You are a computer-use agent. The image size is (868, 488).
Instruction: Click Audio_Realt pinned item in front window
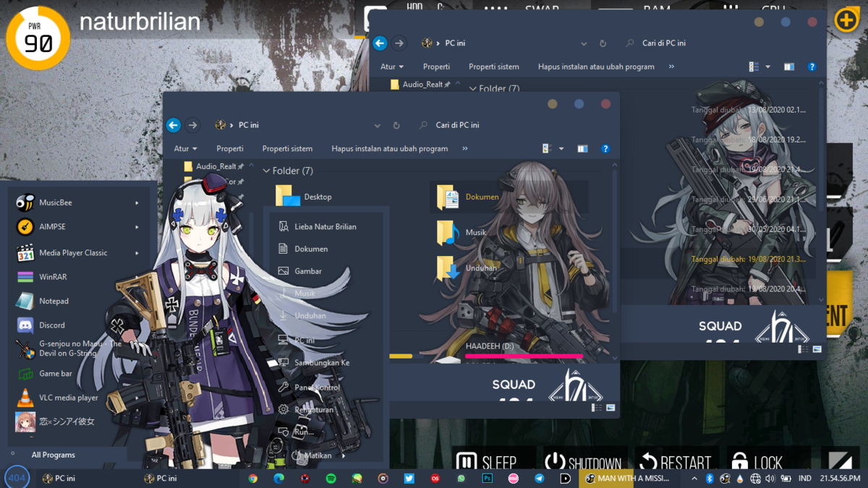tap(214, 166)
